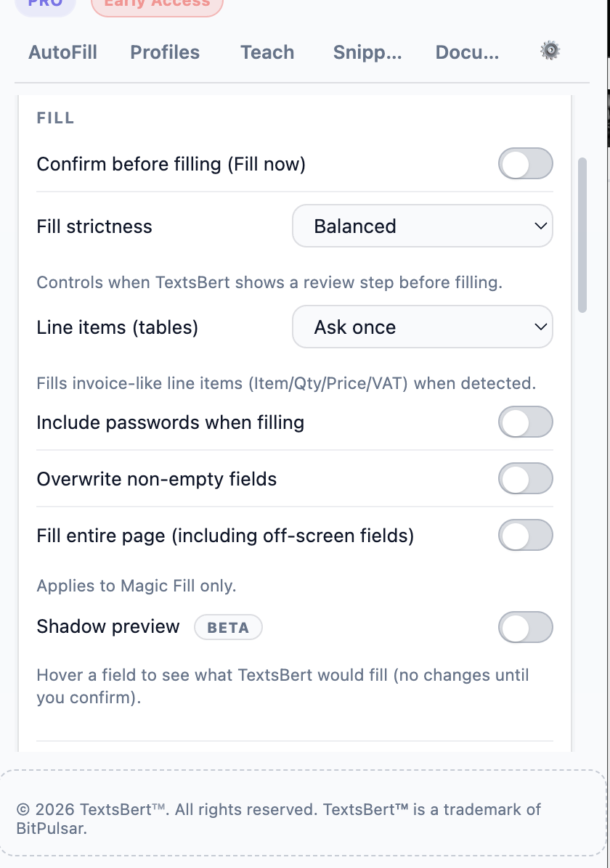Viewport: 610px width, 868px height.
Task: Enable Overwrite non-empty fields
Action: pyautogui.click(x=525, y=478)
